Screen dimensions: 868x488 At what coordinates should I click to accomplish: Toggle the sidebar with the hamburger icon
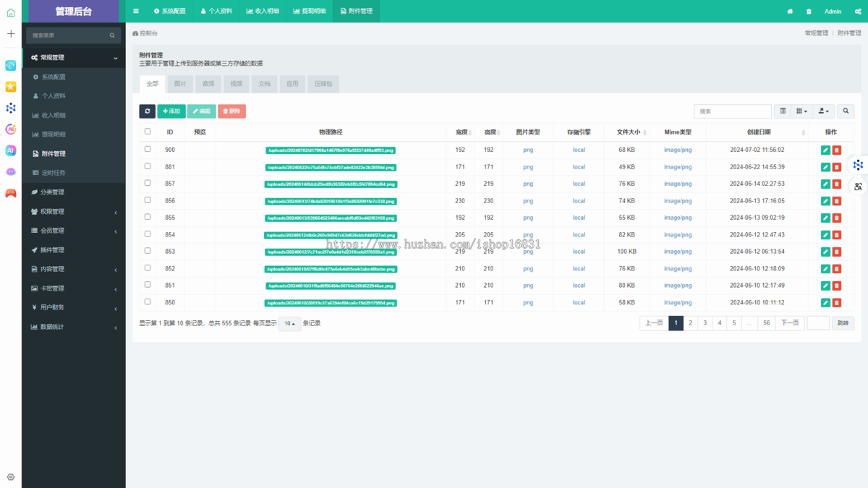click(x=136, y=12)
